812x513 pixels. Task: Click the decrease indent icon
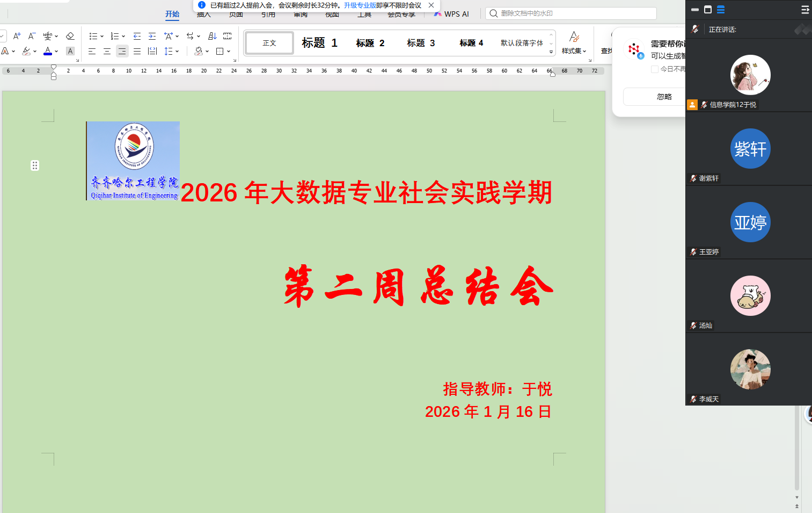(x=137, y=36)
